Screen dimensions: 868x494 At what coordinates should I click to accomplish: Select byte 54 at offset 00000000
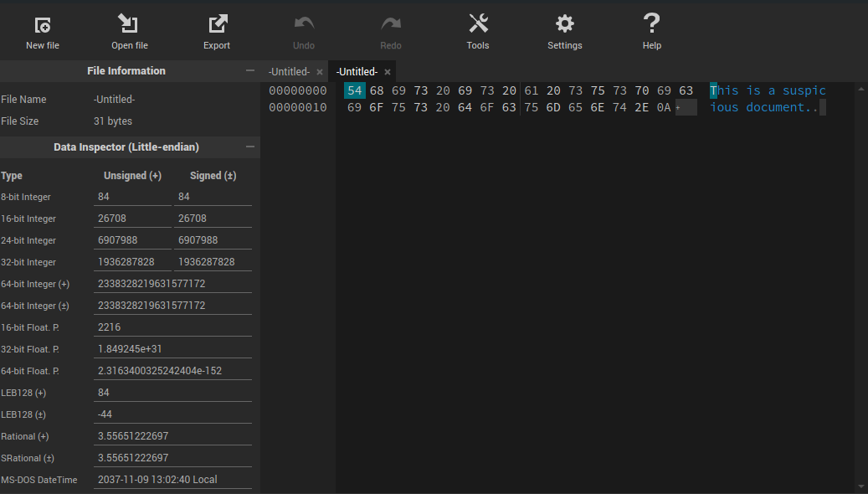pyautogui.click(x=355, y=90)
